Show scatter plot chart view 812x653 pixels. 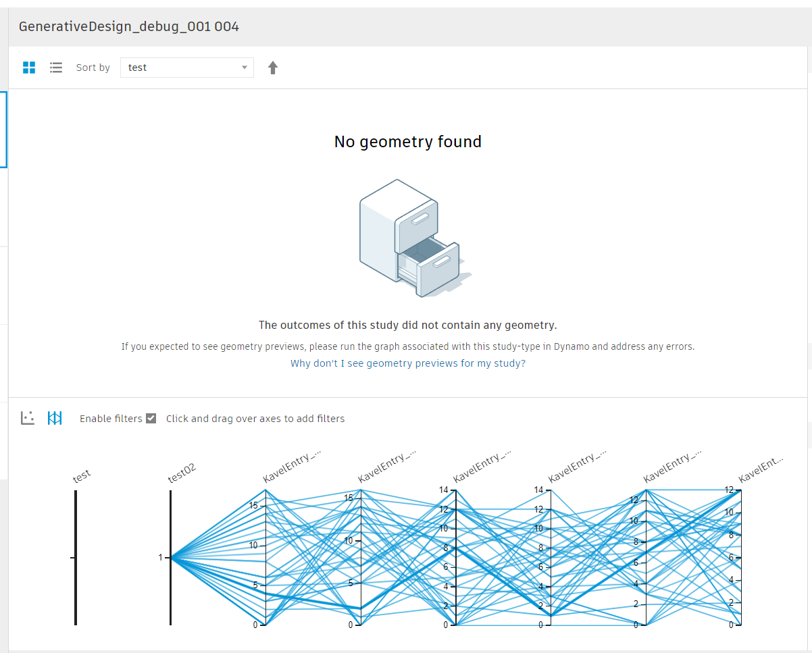click(x=28, y=418)
